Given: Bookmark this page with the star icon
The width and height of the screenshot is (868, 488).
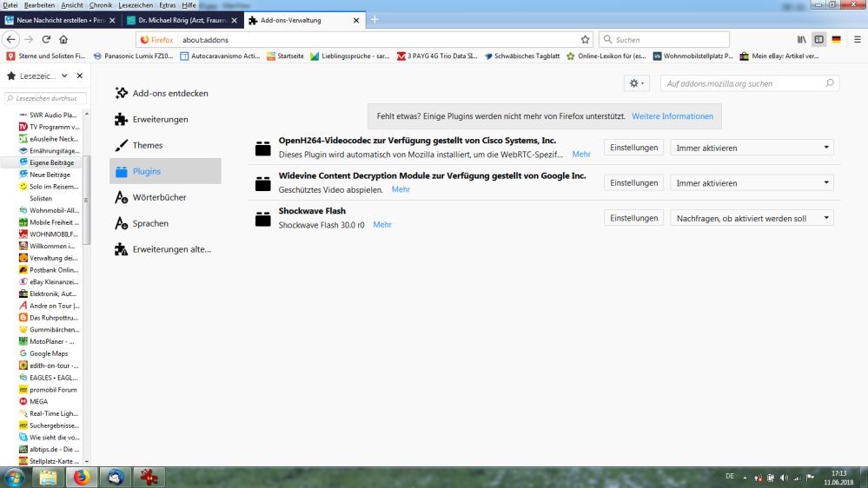Looking at the screenshot, I should tap(585, 40).
